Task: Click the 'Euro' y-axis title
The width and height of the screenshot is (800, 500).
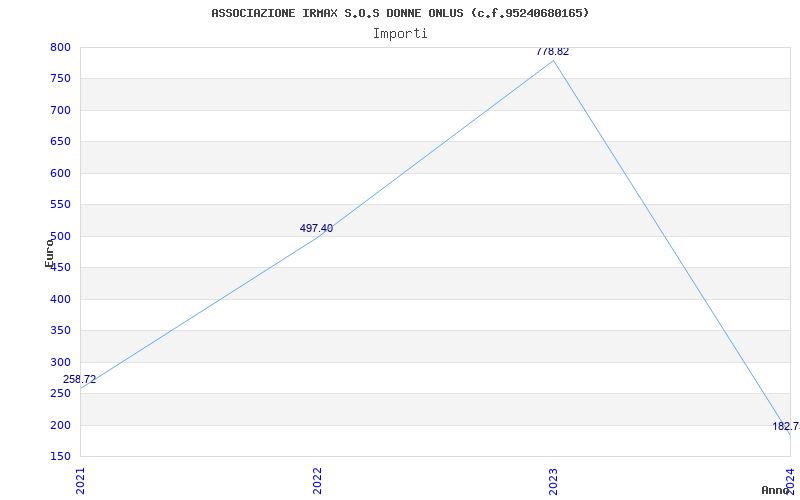Action: (x=49, y=253)
